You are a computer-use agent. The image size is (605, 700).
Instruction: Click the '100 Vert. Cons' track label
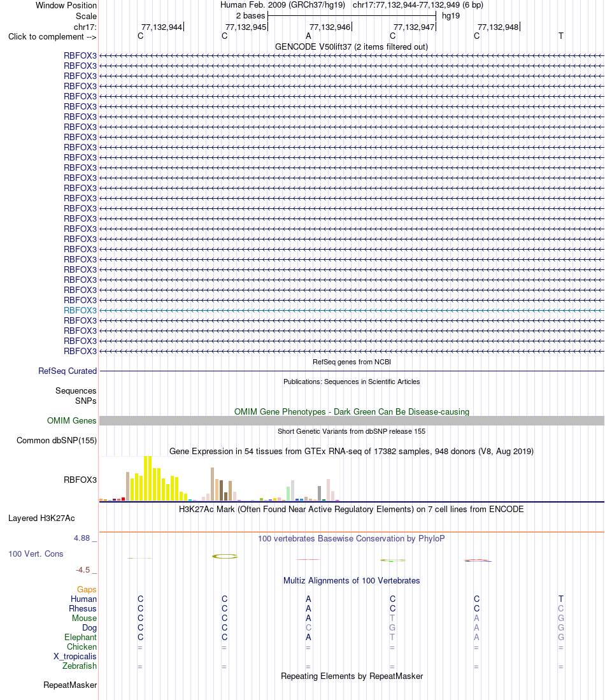(x=36, y=554)
